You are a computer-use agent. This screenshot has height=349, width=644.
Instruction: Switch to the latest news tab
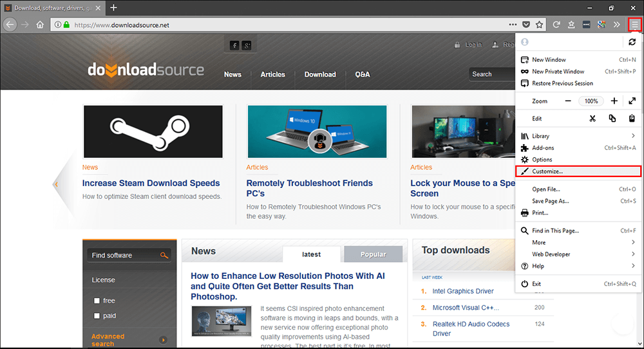311,254
